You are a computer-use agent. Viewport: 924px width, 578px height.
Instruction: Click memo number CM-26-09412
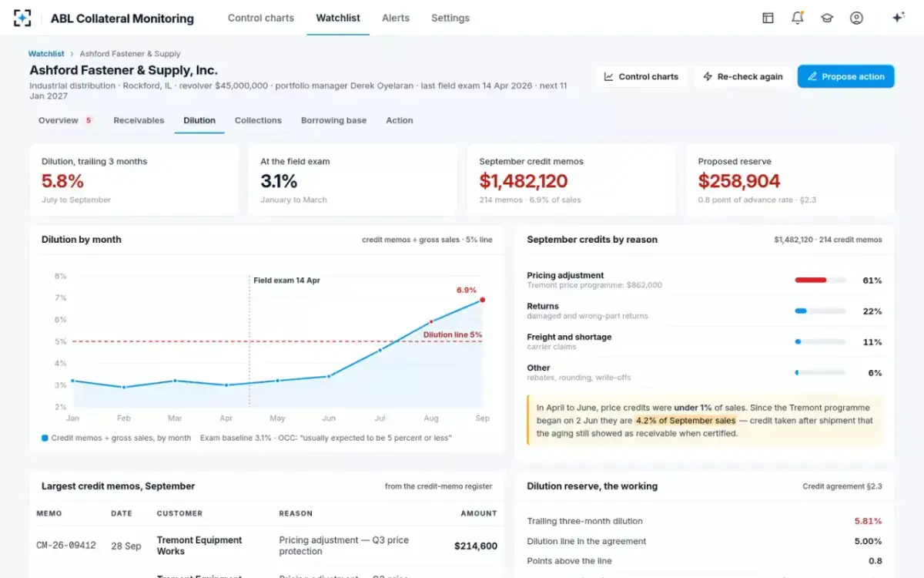[66, 546]
